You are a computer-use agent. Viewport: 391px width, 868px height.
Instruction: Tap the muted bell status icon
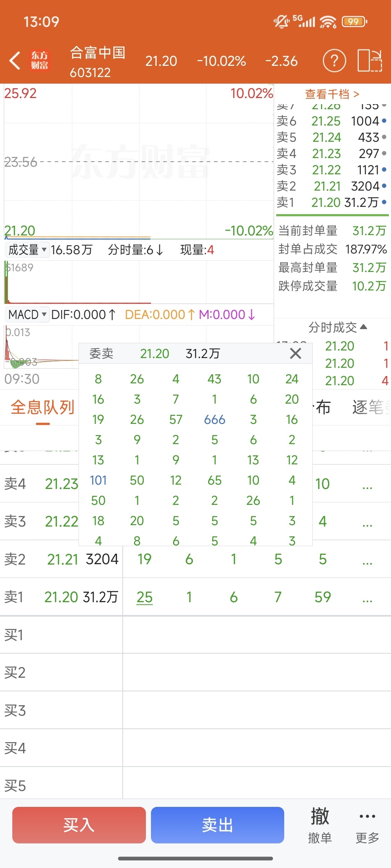(281, 22)
